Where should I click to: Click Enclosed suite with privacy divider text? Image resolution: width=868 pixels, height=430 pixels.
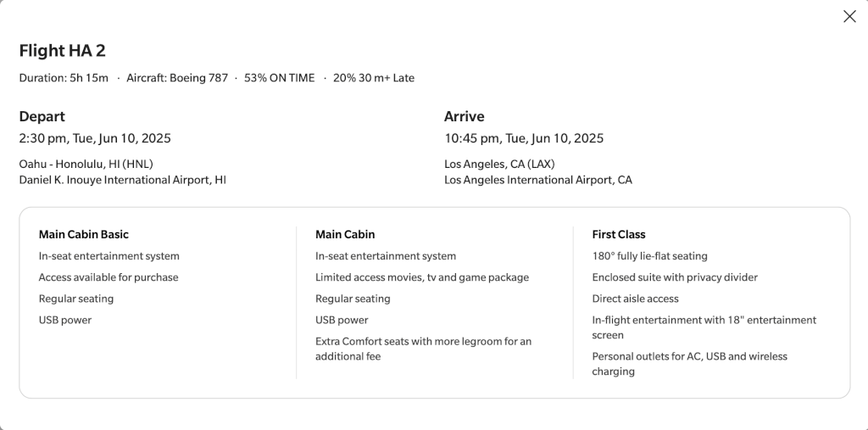tap(675, 277)
